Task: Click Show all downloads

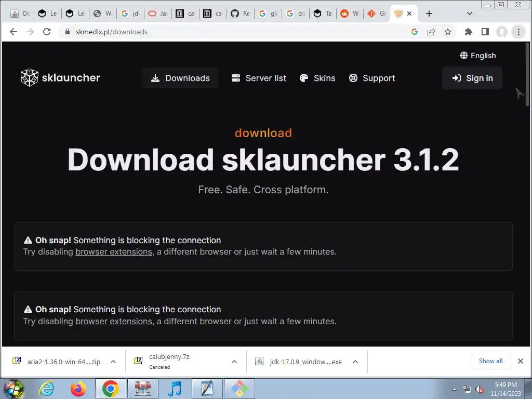Action: (x=490, y=361)
